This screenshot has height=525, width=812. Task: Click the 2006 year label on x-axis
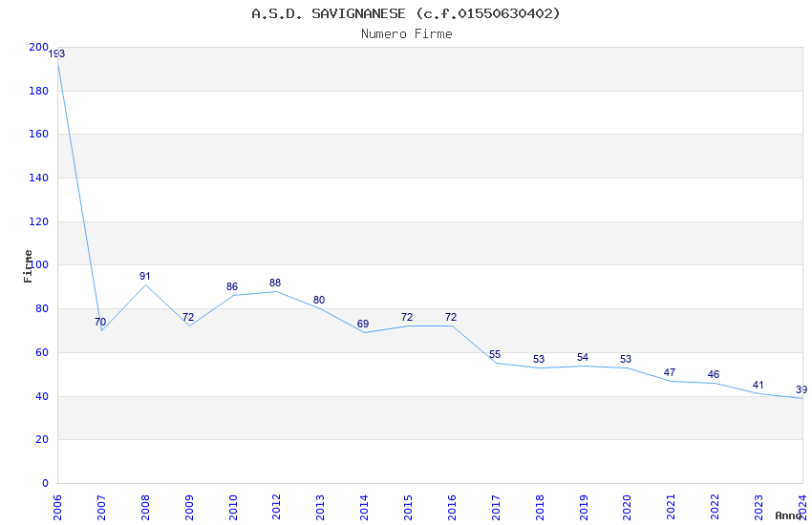(57, 508)
